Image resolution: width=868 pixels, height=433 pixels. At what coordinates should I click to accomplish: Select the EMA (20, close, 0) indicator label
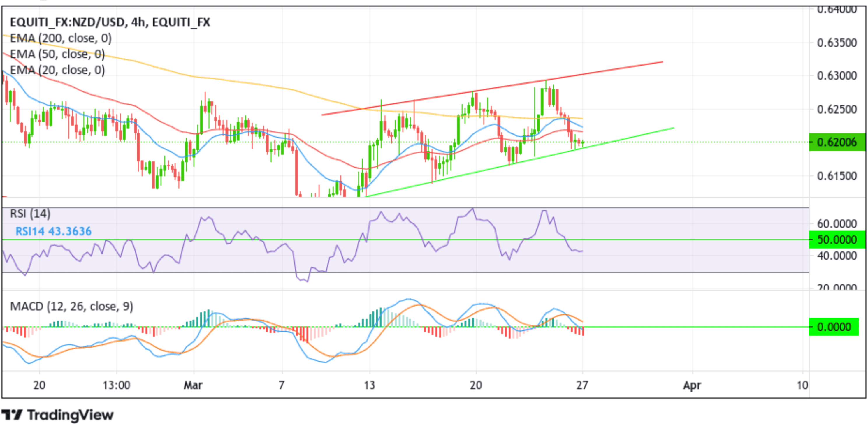pyautogui.click(x=57, y=70)
